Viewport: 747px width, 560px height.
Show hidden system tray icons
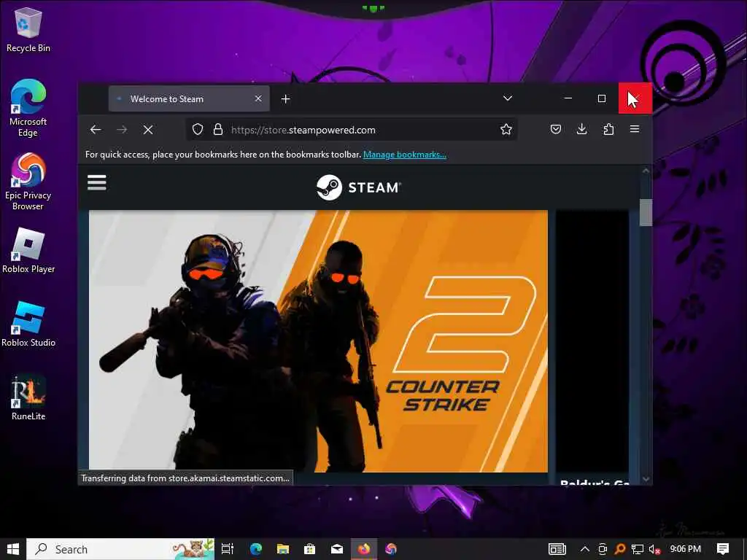click(585, 549)
